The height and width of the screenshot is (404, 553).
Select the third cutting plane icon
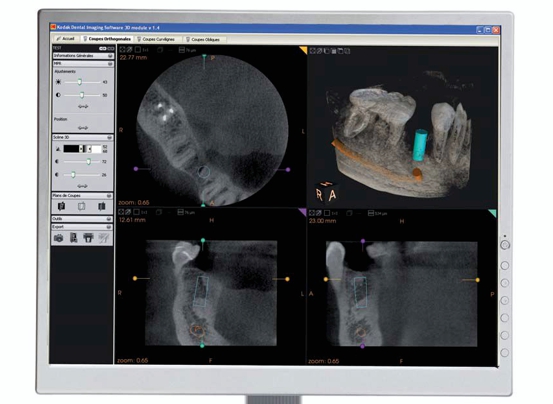(102, 206)
